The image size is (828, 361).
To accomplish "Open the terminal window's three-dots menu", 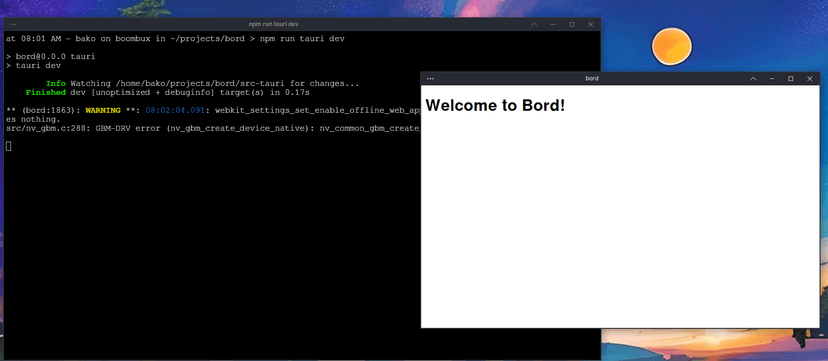I will point(13,24).
